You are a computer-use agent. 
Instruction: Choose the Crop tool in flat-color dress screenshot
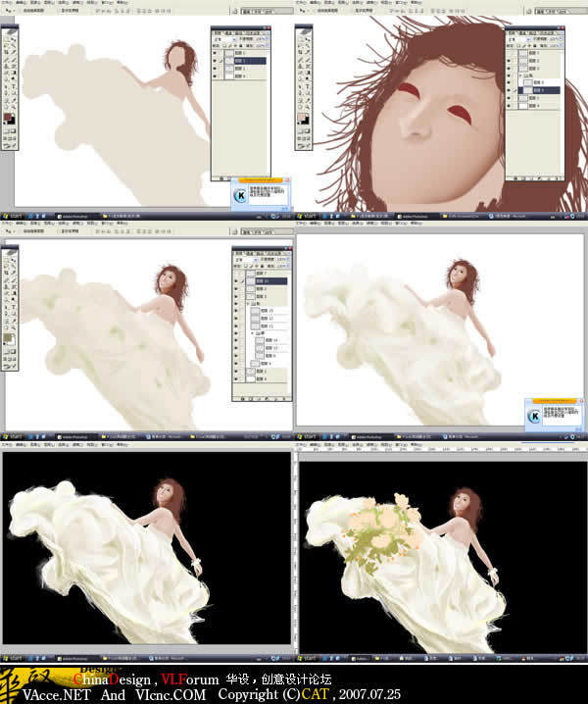(7, 52)
